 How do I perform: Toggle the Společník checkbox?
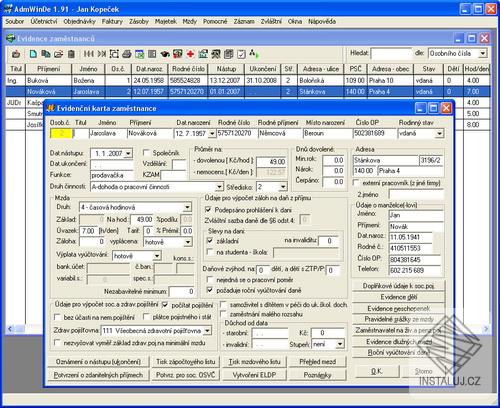coord(146,153)
